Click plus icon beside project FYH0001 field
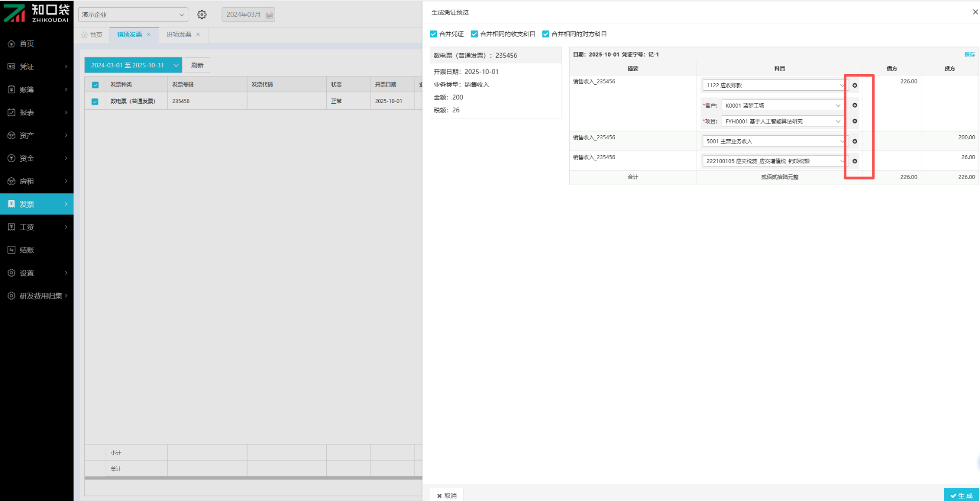The height and width of the screenshot is (501, 980). point(854,121)
